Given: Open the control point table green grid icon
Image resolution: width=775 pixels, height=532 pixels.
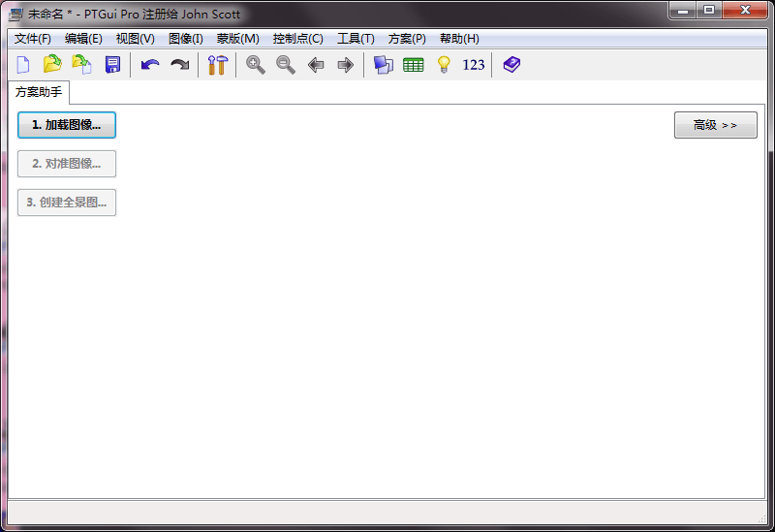Looking at the screenshot, I should coord(414,65).
